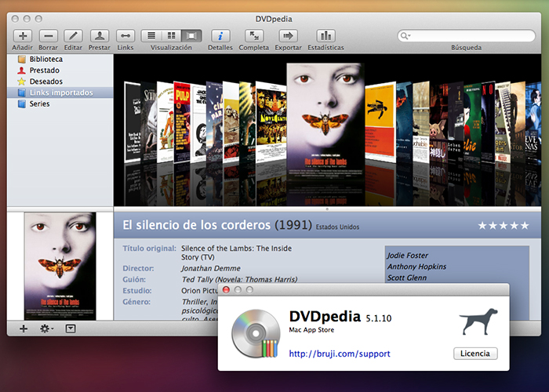Click director name Jonathan Demme

pos(211,268)
